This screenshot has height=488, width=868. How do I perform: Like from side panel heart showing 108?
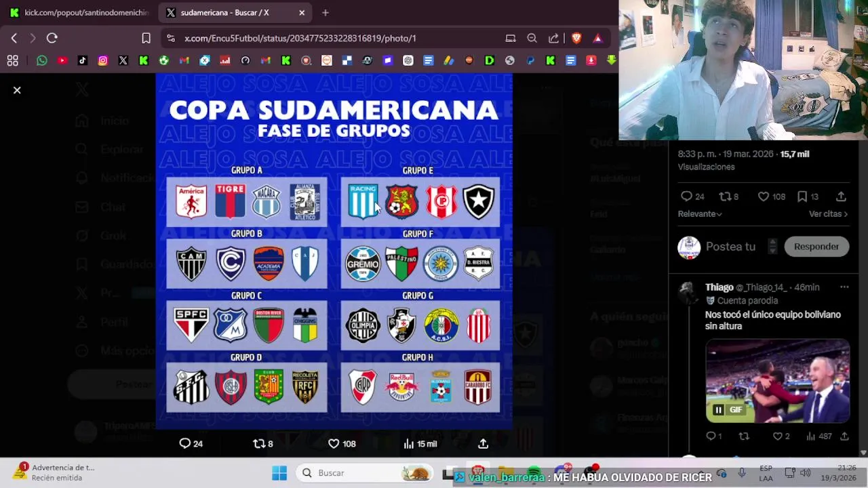[x=771, y=197]
